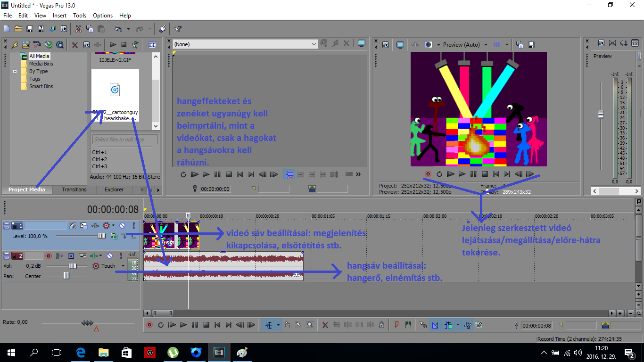Click Copy Snapshot to Clipboard icon
644x362 pixels.
pos(520,45)
